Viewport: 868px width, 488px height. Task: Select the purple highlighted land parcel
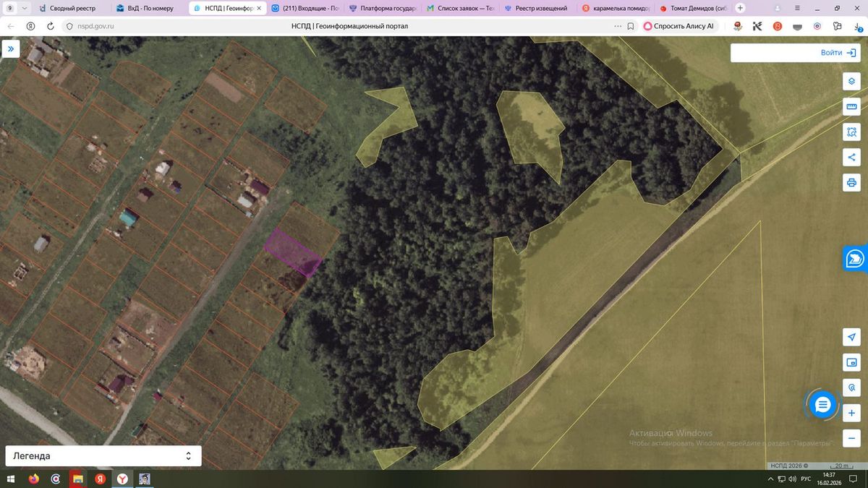pyautogui.click(x=292, y=252)
